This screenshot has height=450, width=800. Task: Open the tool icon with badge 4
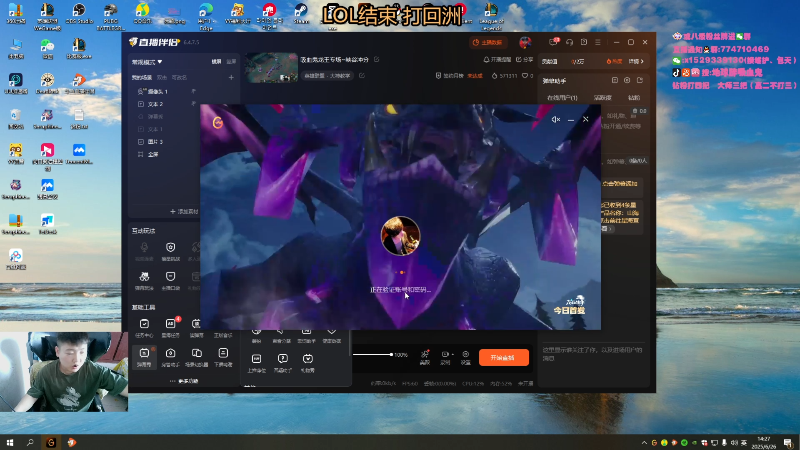170,328
